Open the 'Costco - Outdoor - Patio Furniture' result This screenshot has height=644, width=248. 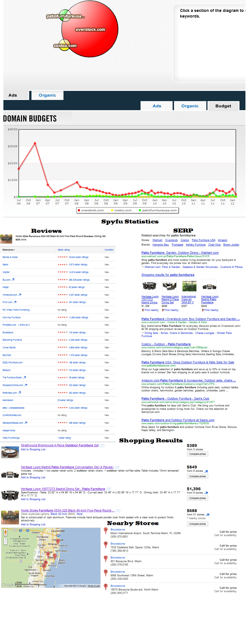(x=166, y=344)
